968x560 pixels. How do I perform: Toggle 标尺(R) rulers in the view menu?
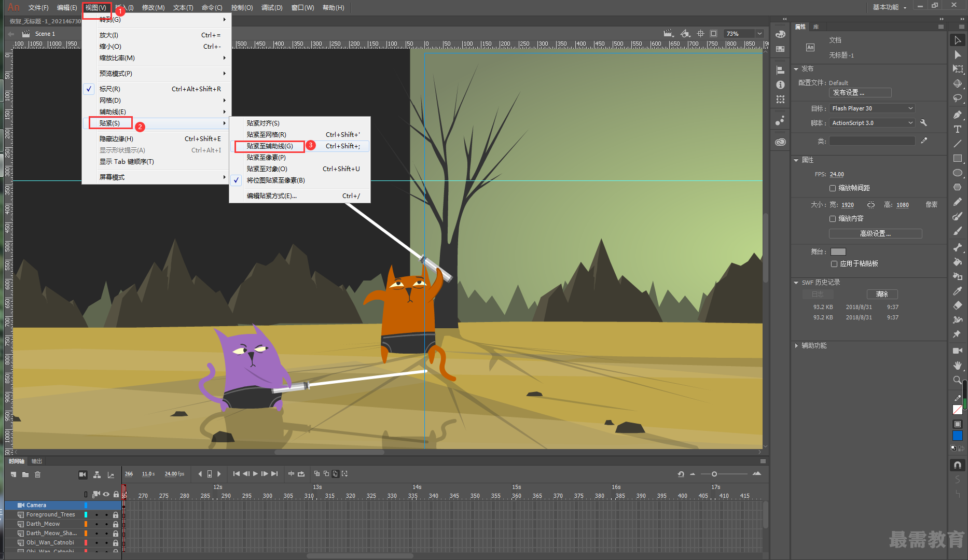click(156, 89)
